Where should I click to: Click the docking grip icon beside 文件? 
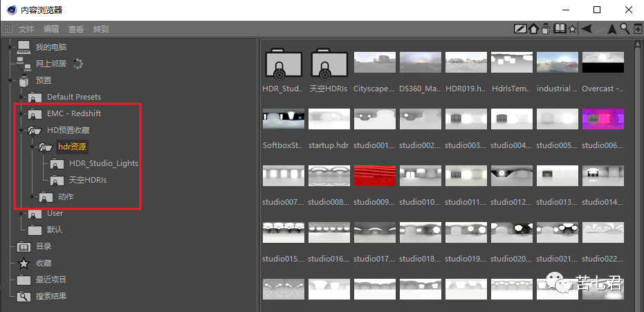[8, 29]
